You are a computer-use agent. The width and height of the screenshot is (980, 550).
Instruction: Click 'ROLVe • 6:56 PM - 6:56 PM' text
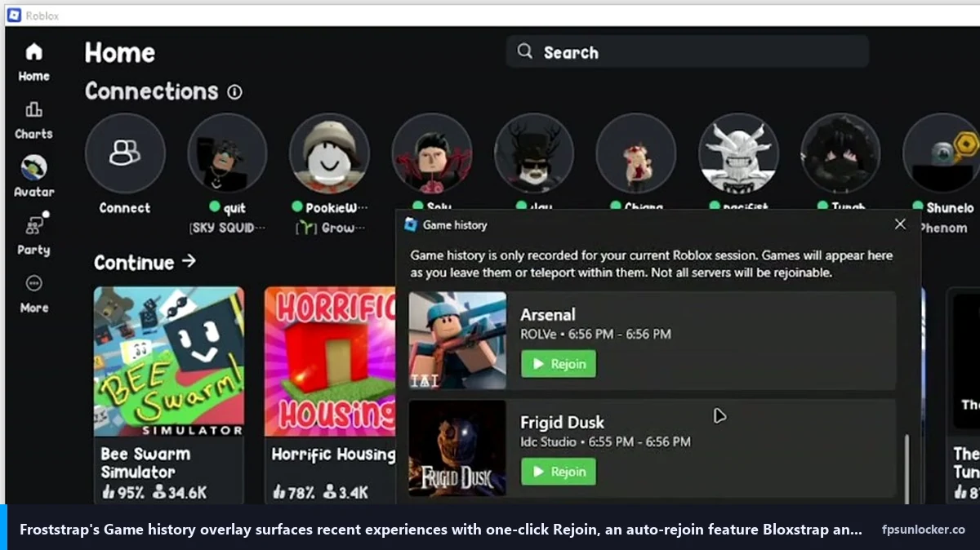596,334
